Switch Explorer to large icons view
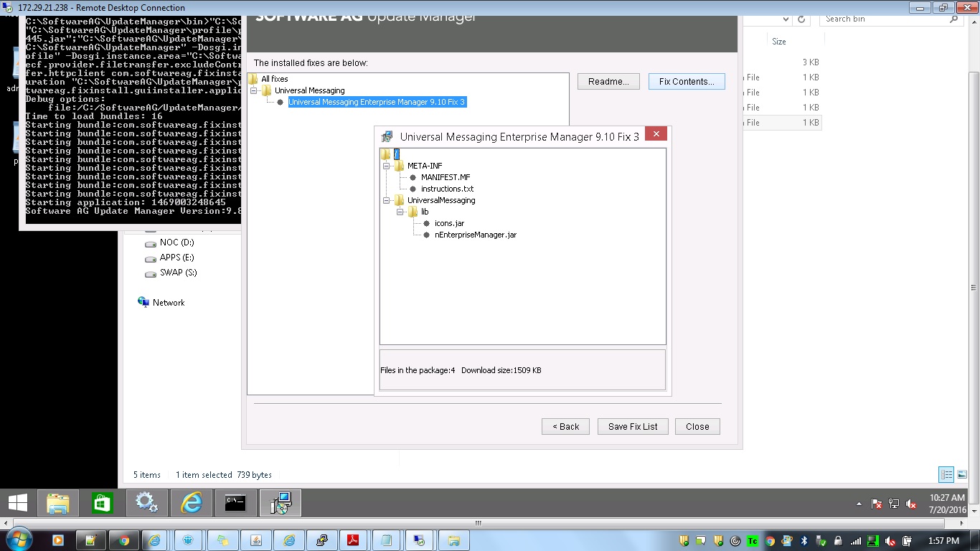The height and width of the screenshot is (551, 980). 962,474
